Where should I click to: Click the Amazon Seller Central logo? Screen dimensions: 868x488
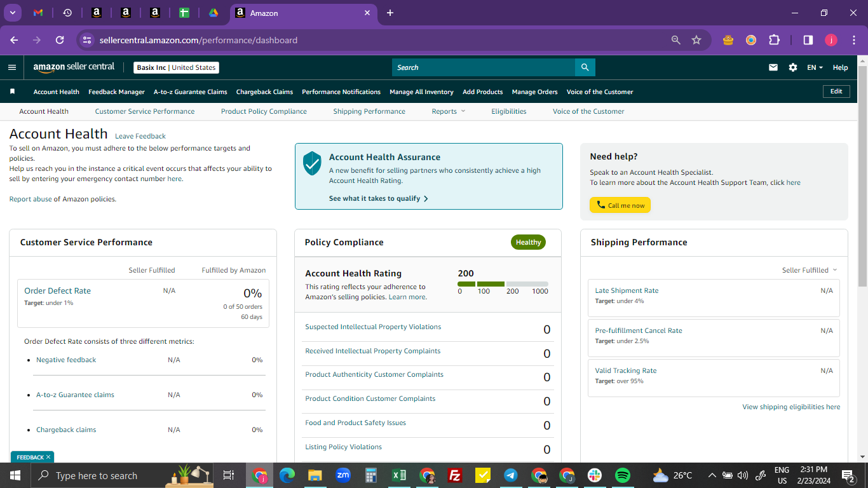pos(74,67)
